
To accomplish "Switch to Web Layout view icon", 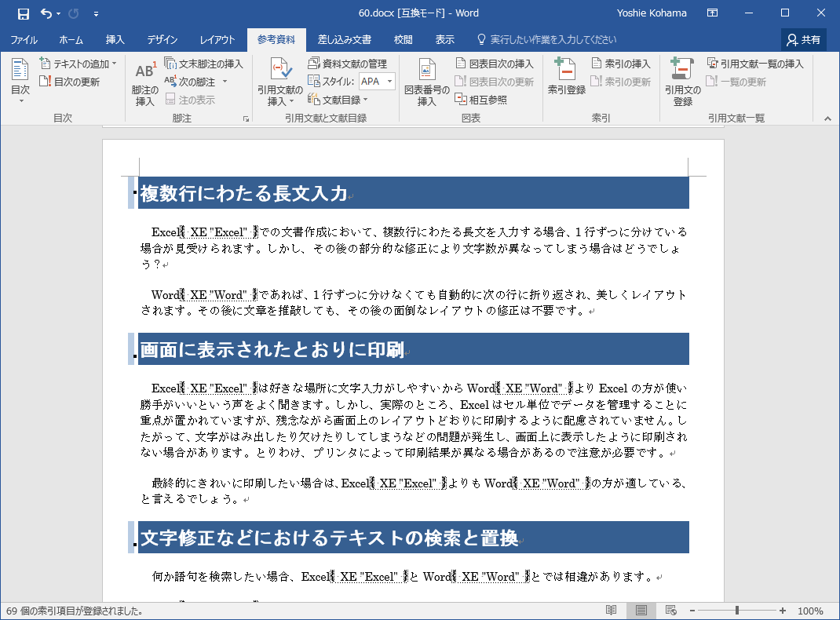I will click(670, 611).
